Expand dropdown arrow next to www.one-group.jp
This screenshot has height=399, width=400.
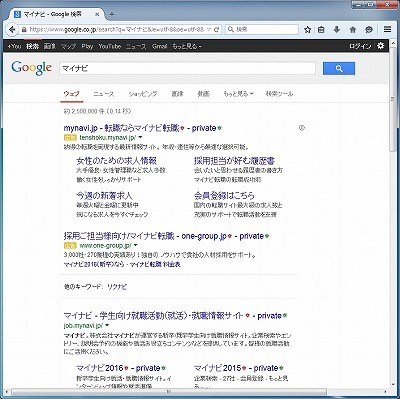click(136, 245)
